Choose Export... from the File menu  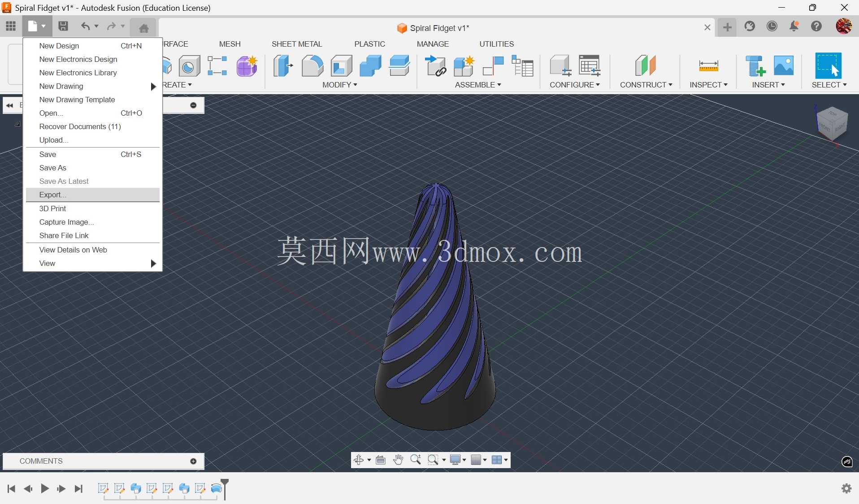[x=93, y=195]
